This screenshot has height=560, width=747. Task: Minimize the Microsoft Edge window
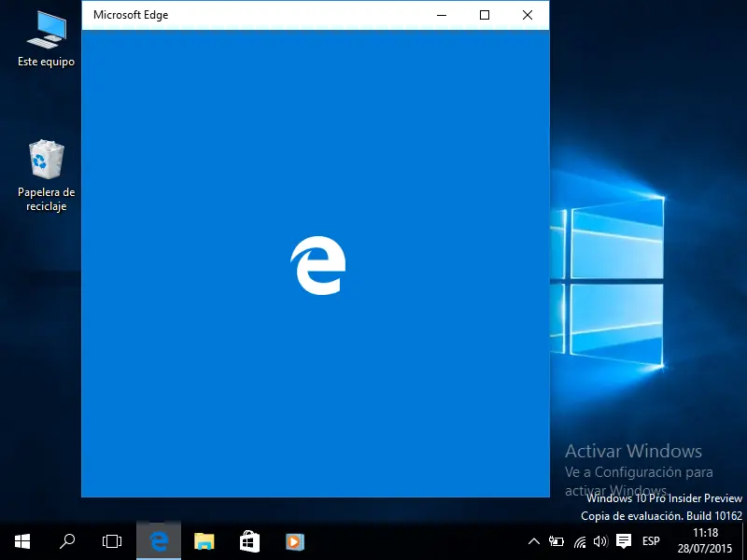pos(442,15)
